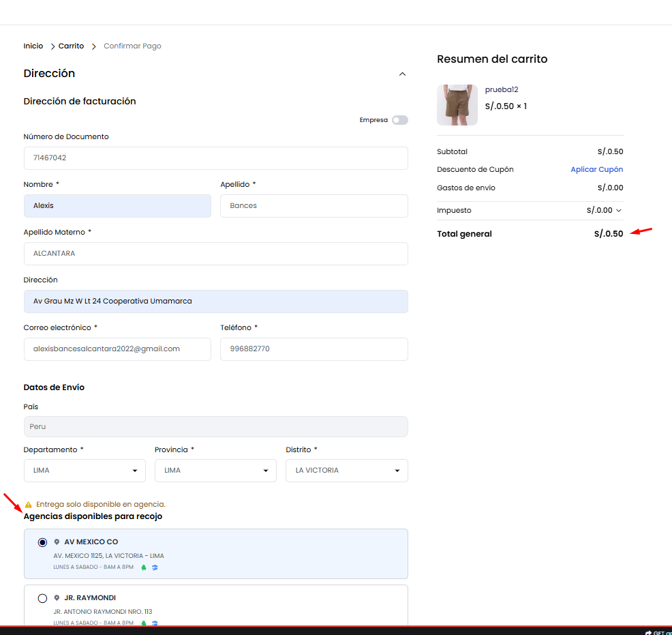Click the breadcrumb arrow before Carrito

(x=52, y=46)
